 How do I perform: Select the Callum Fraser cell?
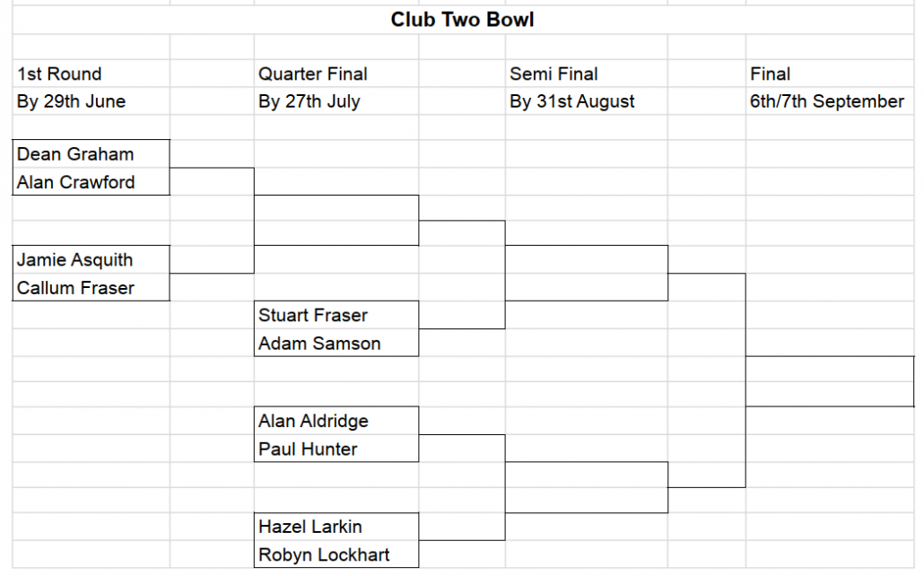[x=91, y=288]
